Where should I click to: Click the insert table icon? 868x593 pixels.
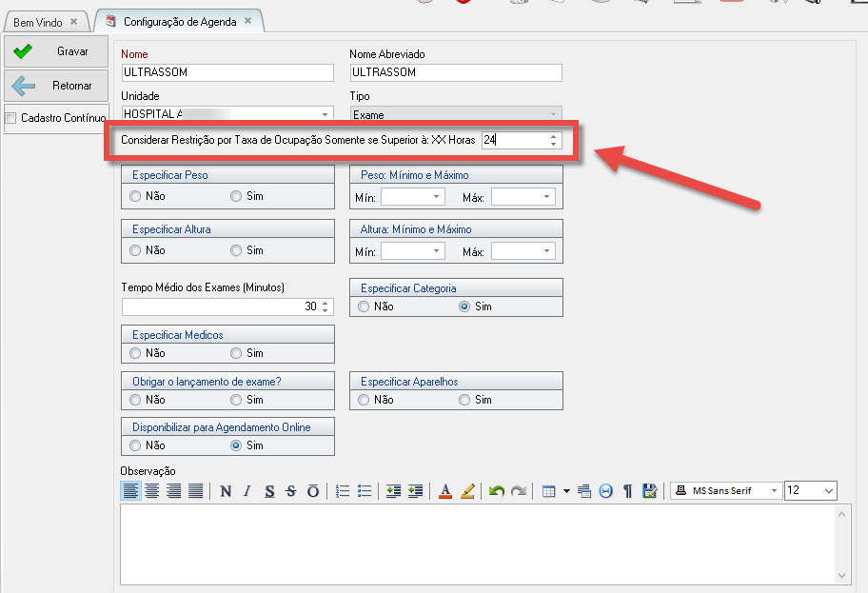(x=548, y=491)
